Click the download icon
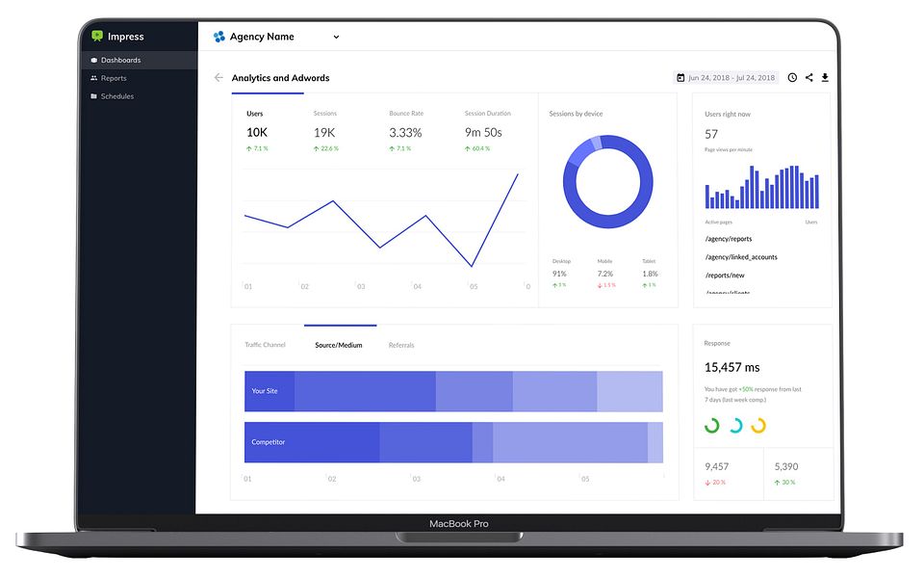 [x=825, y=77]
